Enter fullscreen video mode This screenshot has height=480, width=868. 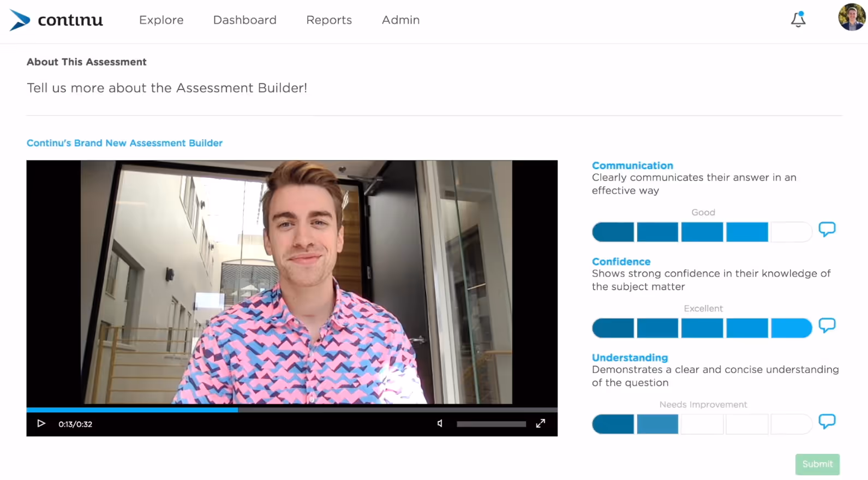540,423
